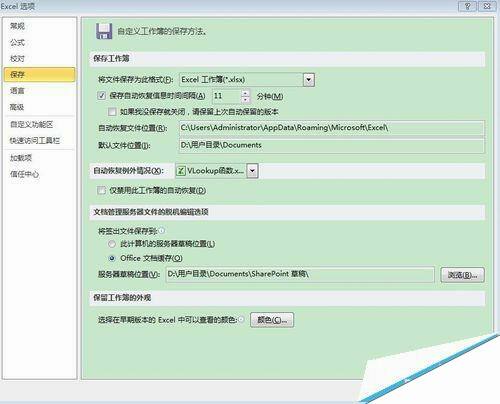500x404 pixels.
Task: Click the 浏览(B)... button
Action: pyautogui.click(x=462, y=275)
